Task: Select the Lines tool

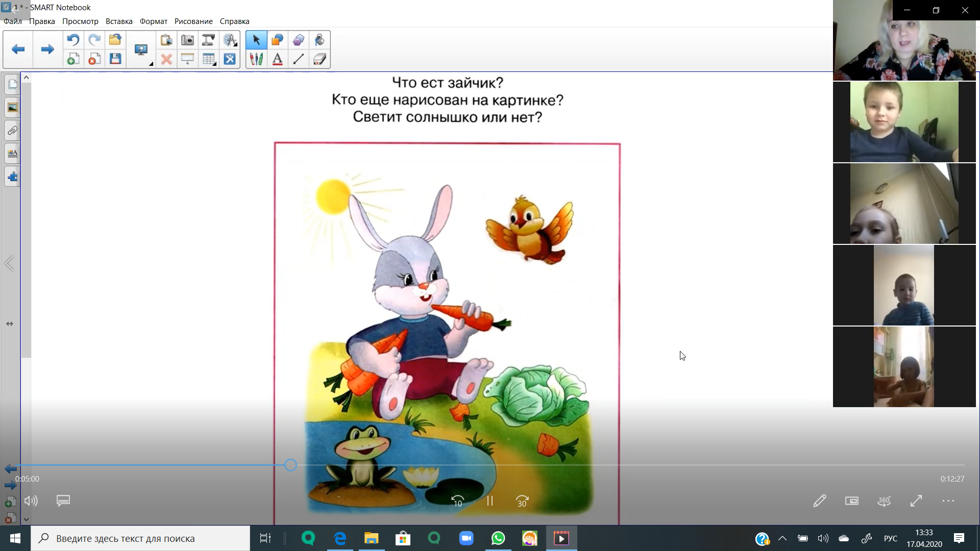Action: pyautogui.click(x=299, y=59)
